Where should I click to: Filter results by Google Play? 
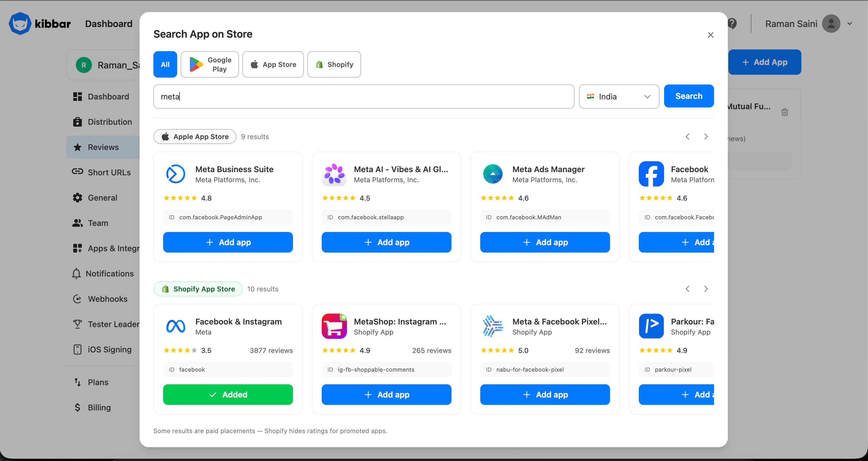pyautogui.click(x=210, y=64)
